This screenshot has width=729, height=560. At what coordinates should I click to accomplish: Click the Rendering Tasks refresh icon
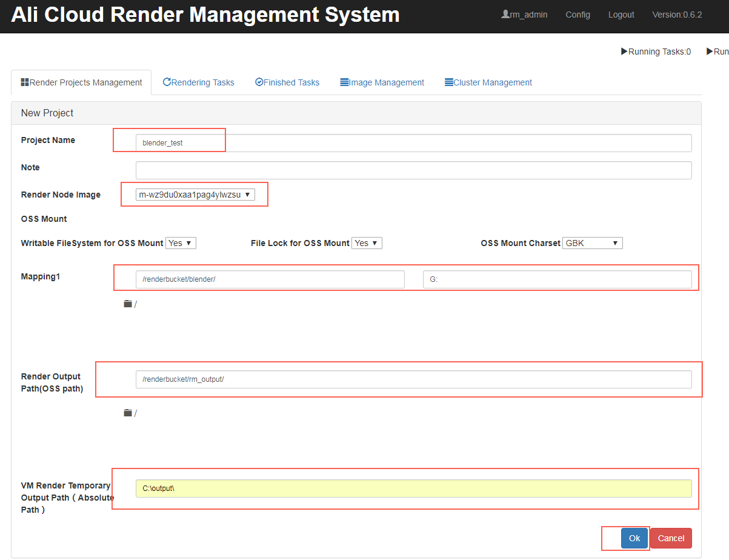[167, 82]
